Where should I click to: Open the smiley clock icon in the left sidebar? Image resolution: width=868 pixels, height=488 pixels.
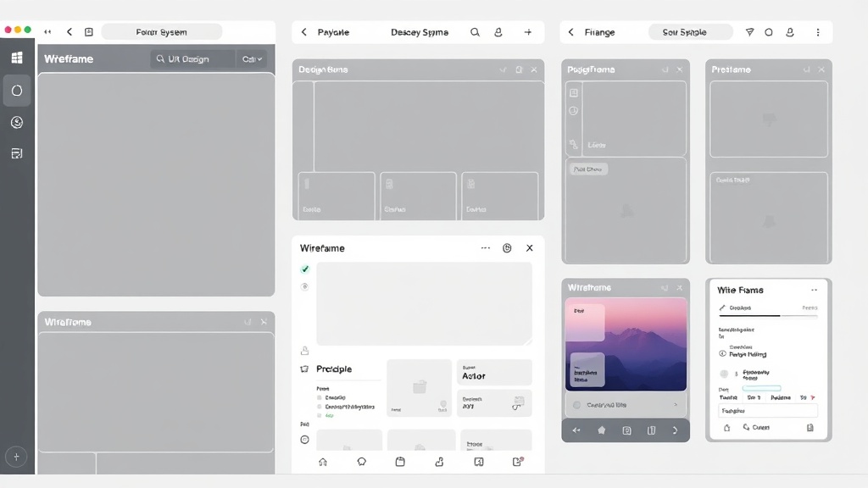click(17, 122)
